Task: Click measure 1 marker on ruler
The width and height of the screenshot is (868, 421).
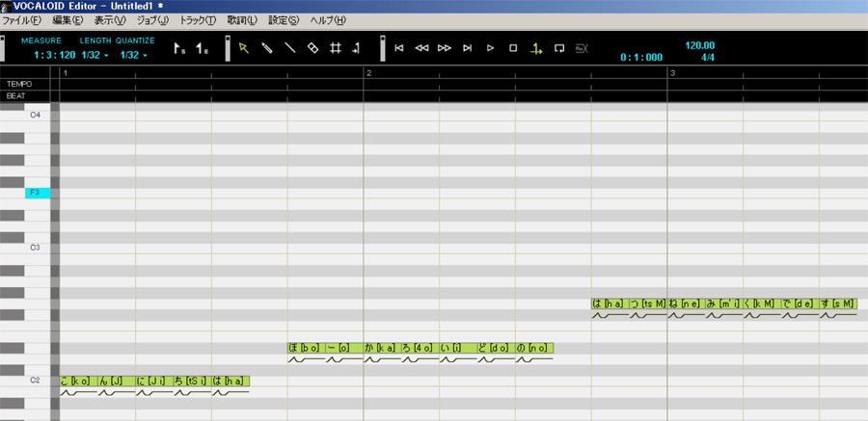Action: click(x=66, y=73)
